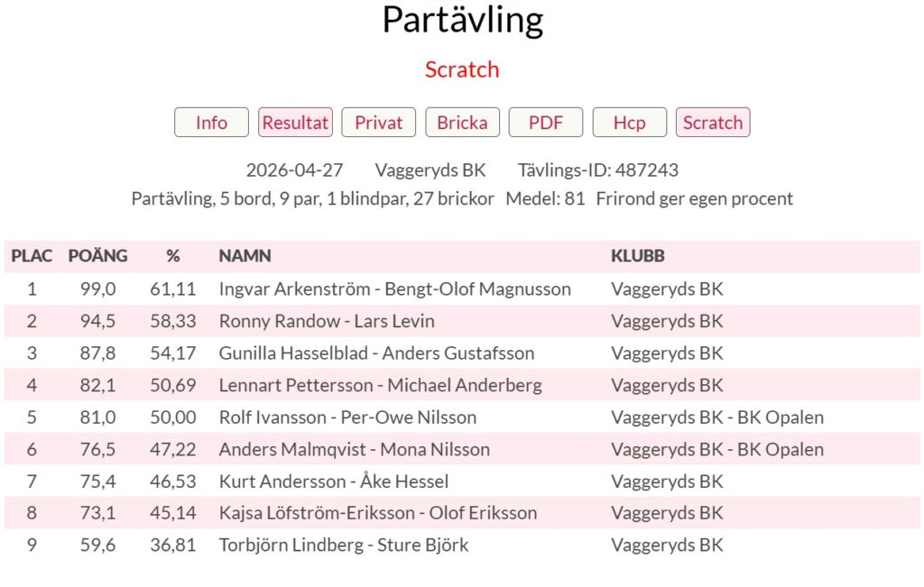
Task: Download results via PDF button
Action: pyautogui.click(x=545, y=123)
